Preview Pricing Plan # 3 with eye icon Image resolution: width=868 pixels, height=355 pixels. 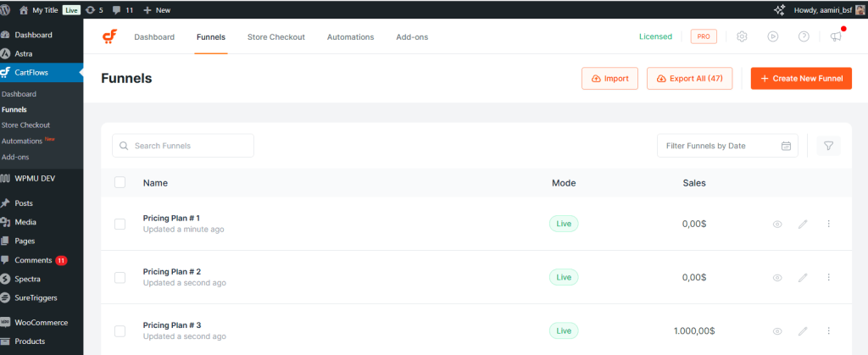(777, 331)
